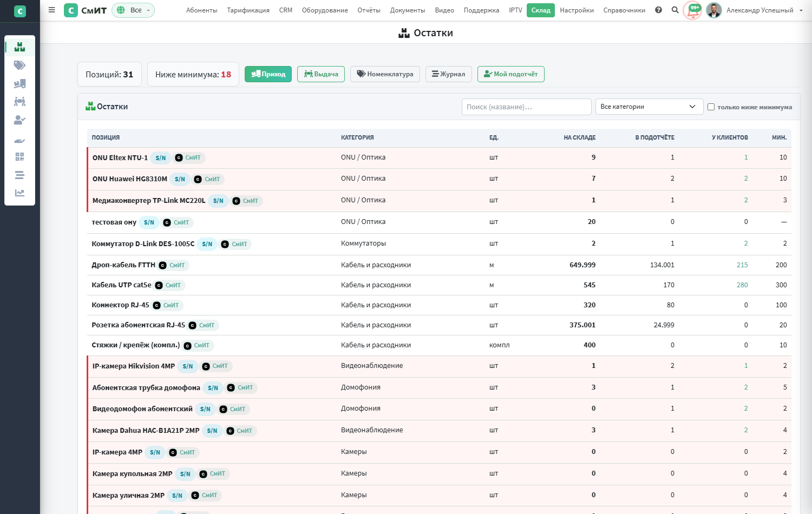Open the line chart icon in sidebar
The height and width of the screenshot is (514, 812).
pos(19,193)
